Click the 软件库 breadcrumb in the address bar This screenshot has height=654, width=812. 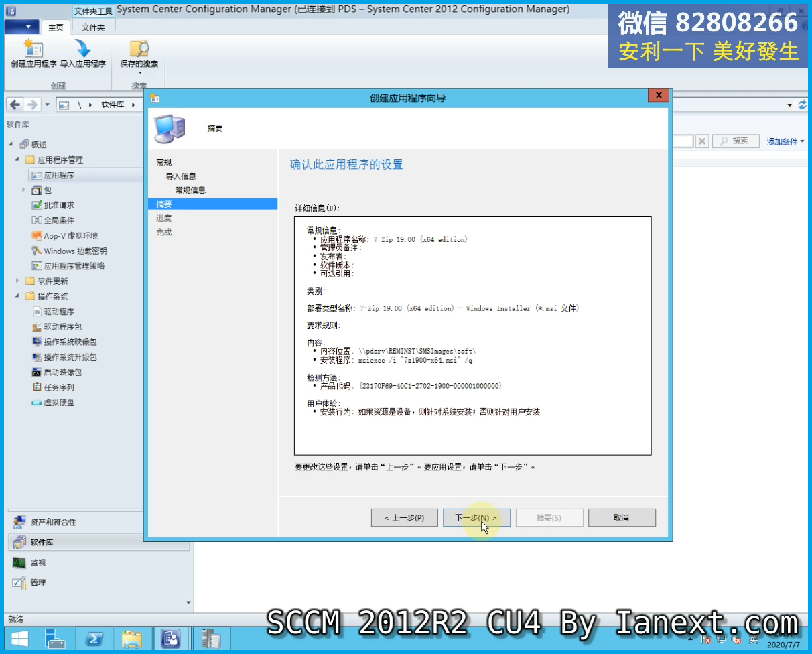coord(113,105)
